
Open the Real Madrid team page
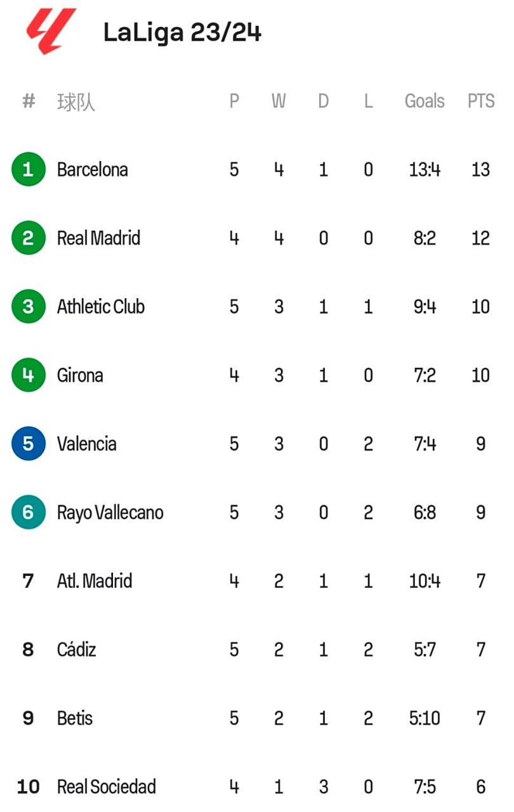(x=98, y=238)
